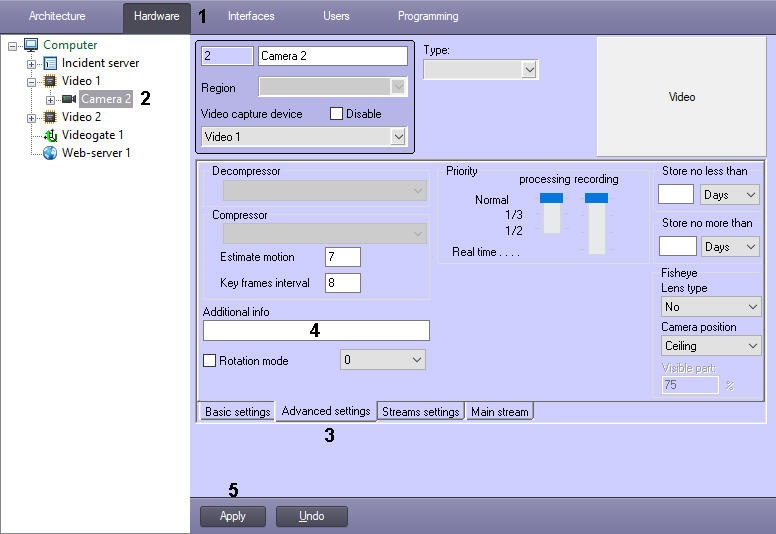Click the Additional info text field
The image size is (776, 534).
(316, 331)
